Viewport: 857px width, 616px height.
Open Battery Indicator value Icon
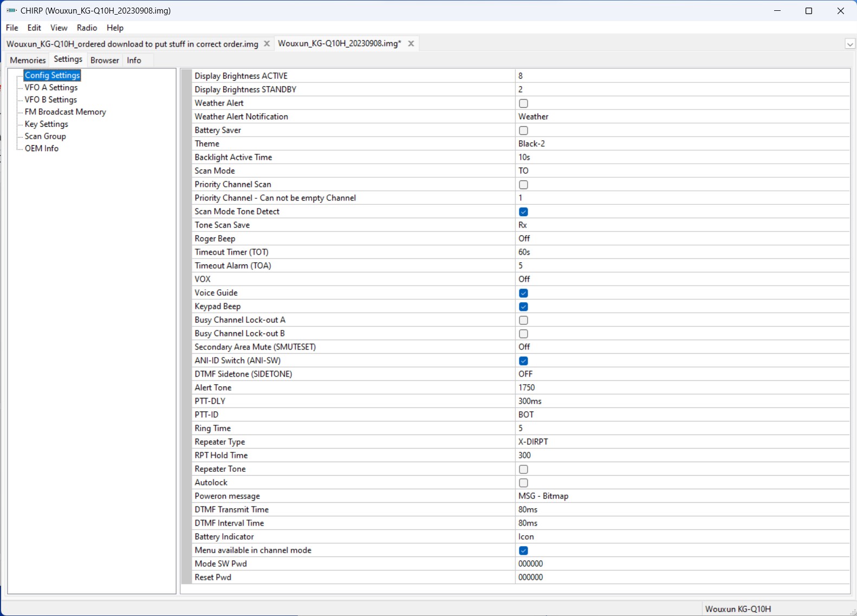click(x=682, y=536)
